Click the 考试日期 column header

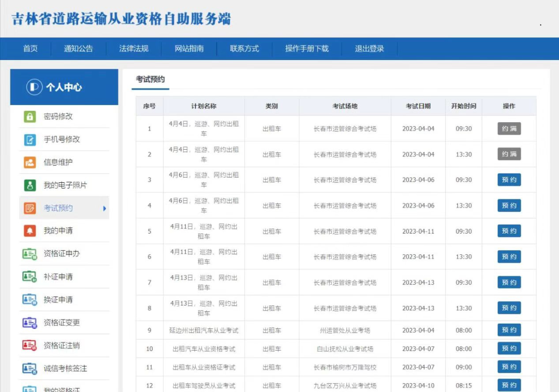418,106
